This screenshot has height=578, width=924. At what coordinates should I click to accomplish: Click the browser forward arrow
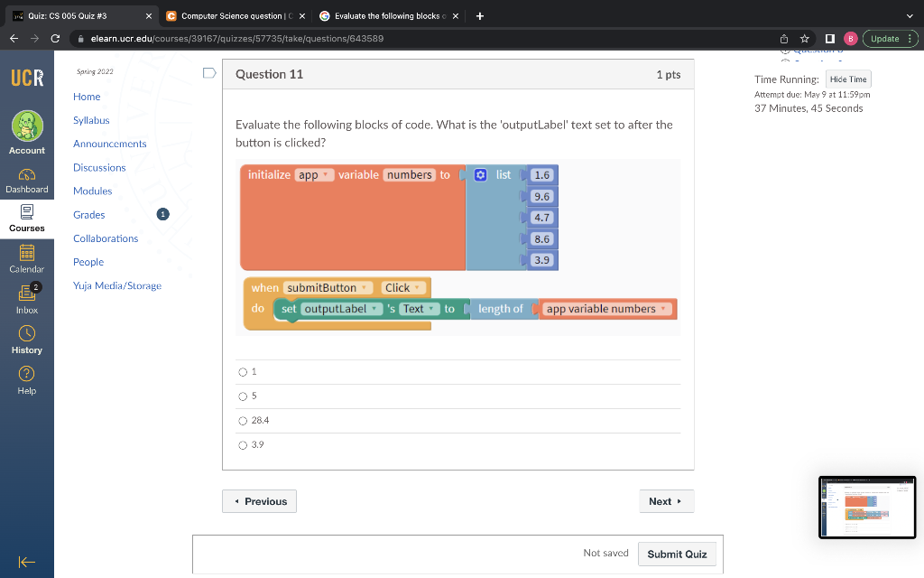tap(35, 38)
